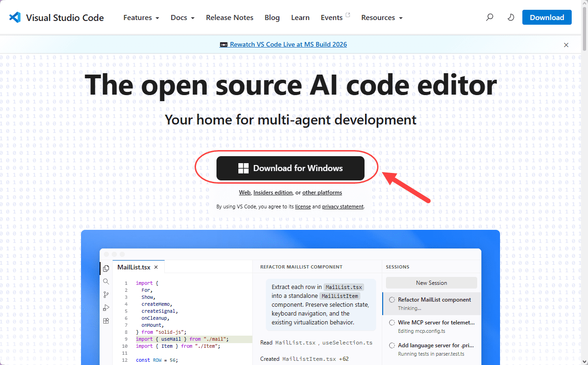Close the MS Build announcement banner
Image resolution: width=588 pixels, height=365 pixels.
[x=566, y=45]
